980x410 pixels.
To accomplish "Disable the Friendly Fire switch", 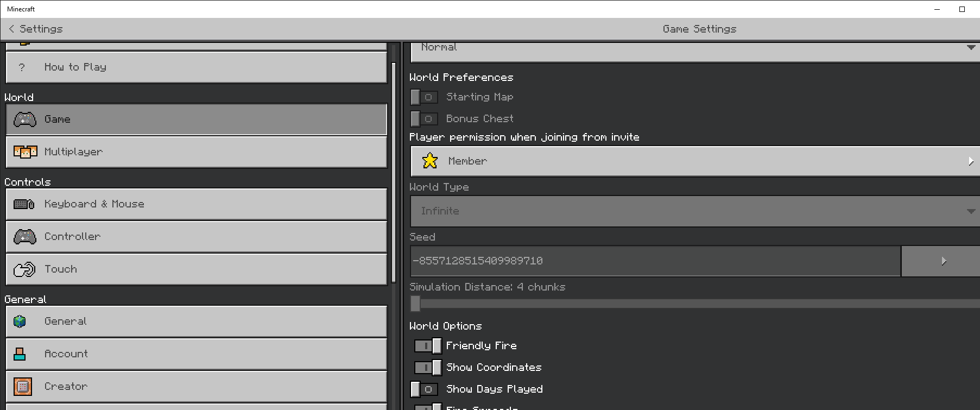I will tap(428, 346).
